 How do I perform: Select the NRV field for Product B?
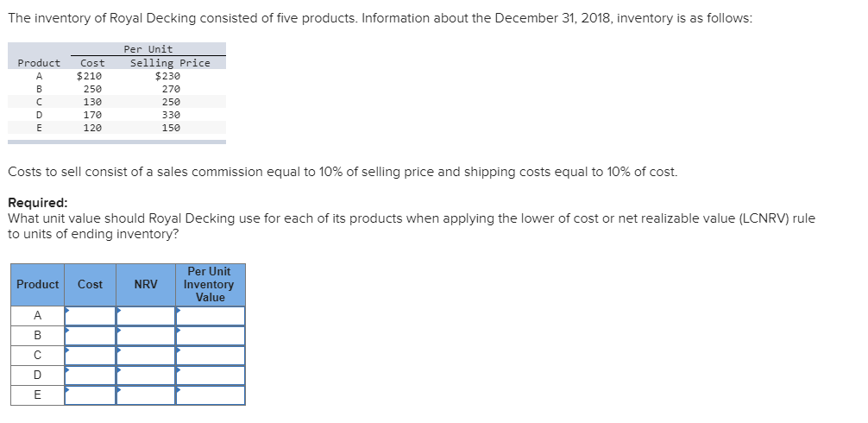tap(146, 336)
